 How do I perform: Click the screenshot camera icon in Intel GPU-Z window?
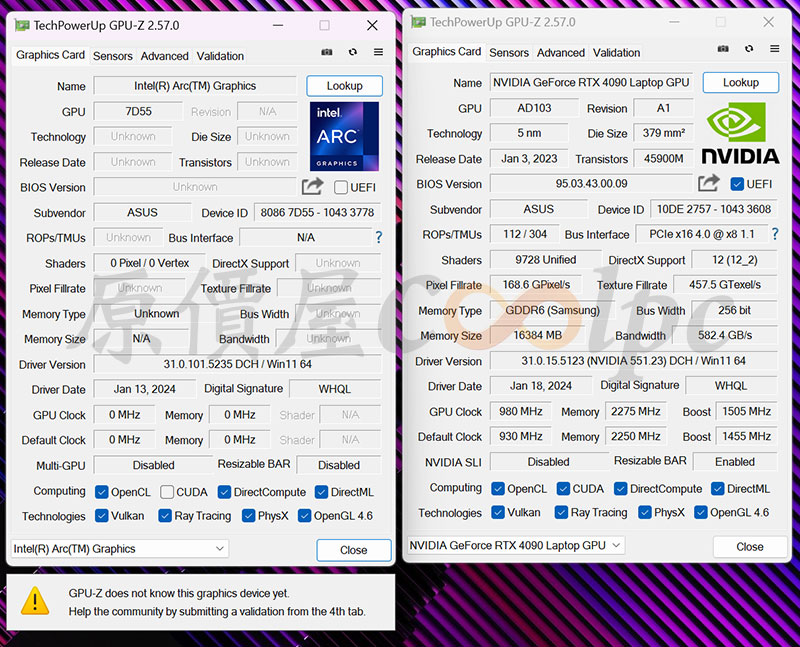click(327, 52)
